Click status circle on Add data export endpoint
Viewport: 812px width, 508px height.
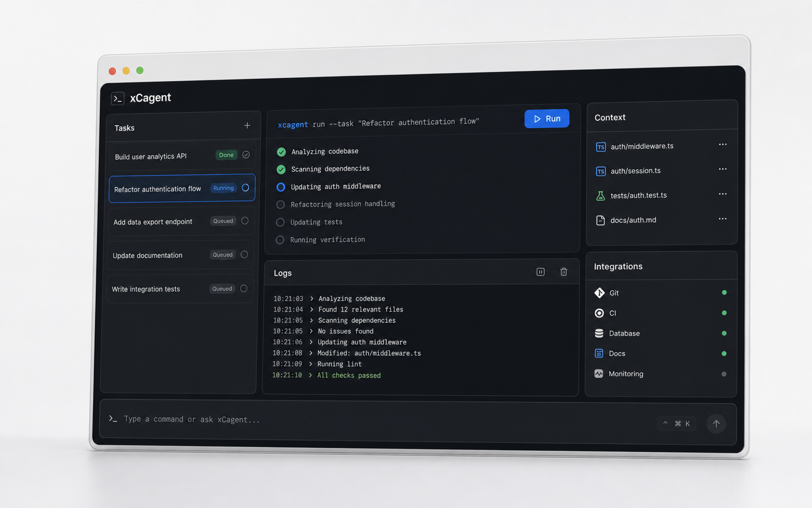tap(245, 221)
